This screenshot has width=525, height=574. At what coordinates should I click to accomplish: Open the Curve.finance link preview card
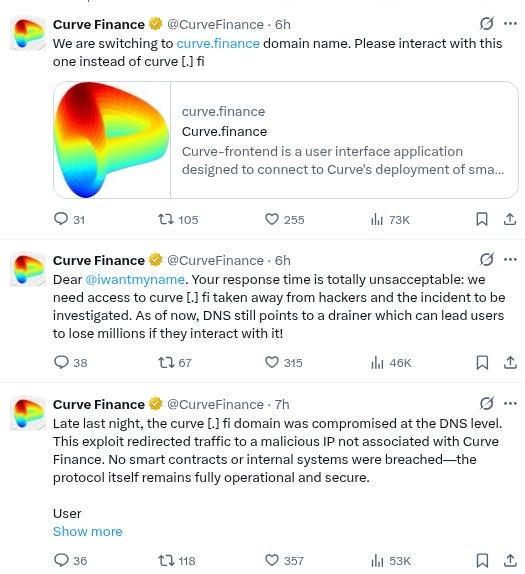[x=286, y=140]
